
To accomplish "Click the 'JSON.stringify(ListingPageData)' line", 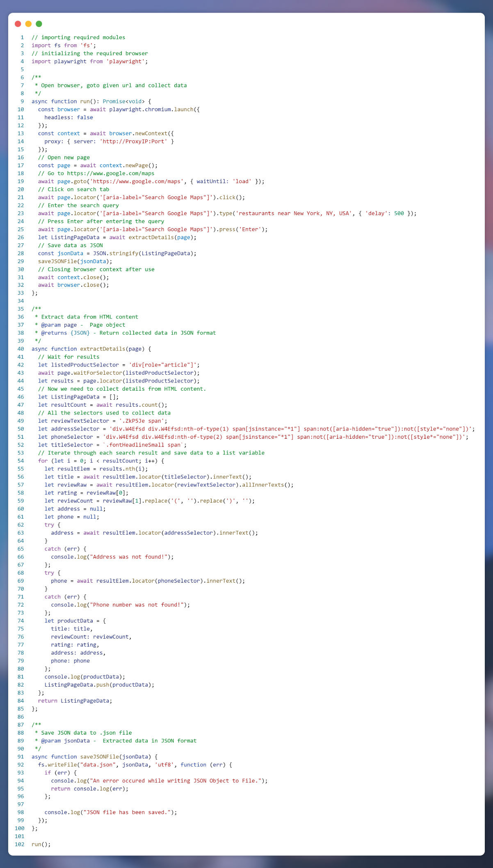I will click(x=117, y=253).
